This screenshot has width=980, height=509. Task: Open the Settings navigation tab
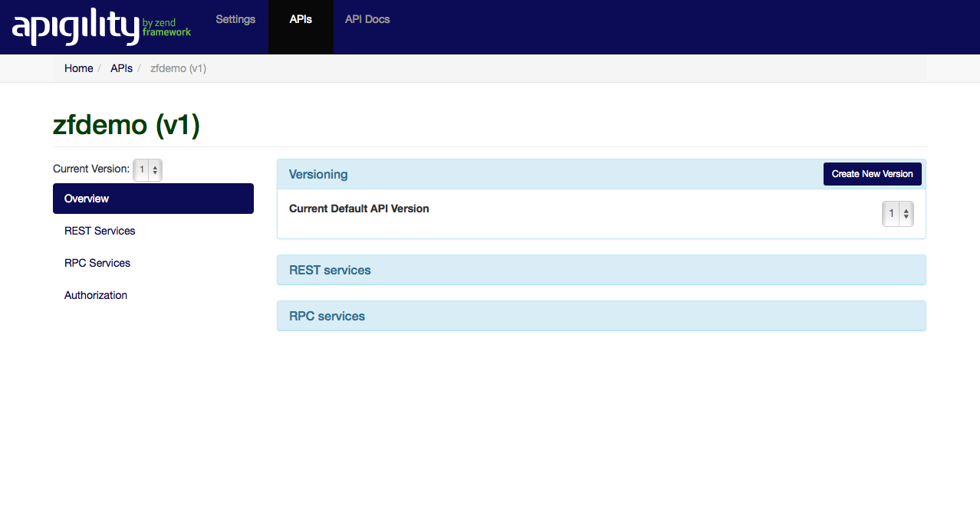point(235,19)
